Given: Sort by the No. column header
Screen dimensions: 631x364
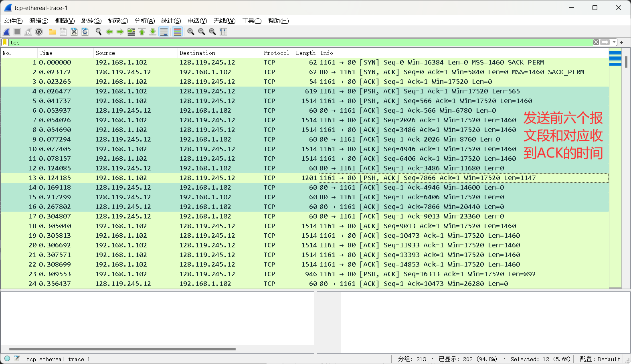Looking at the screenshot, I should click(x=19, y=53).
